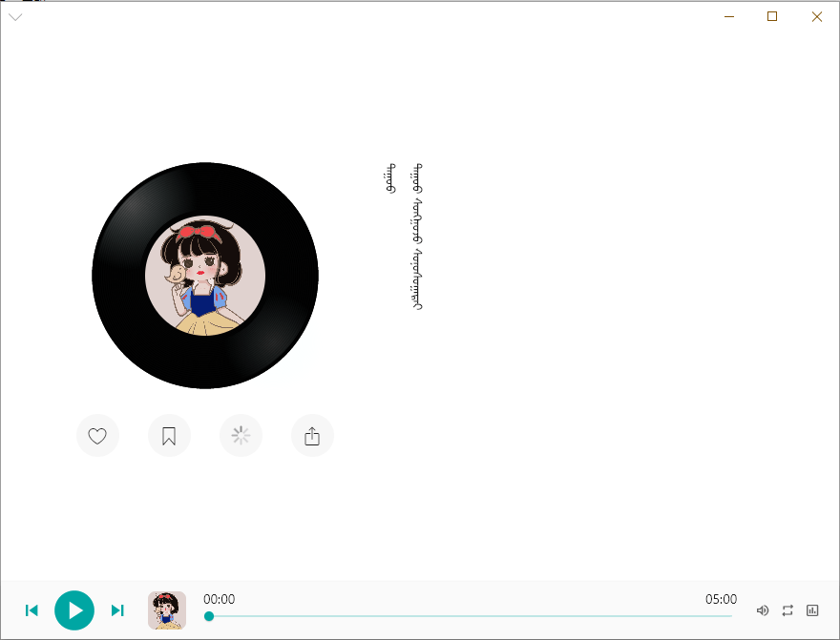This screenshot has width=840, height=640.
Task: Maximize the player window
Action: pyautogui.click(x=772, y=16)
